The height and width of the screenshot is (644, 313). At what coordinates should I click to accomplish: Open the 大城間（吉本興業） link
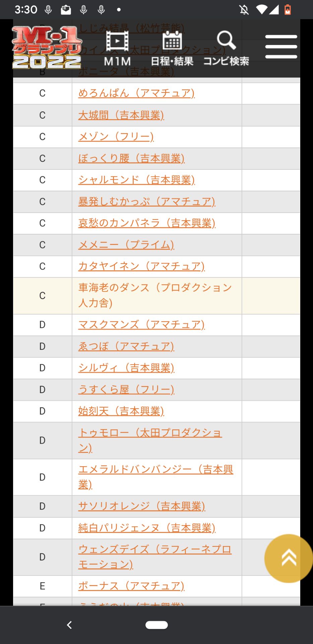pos(121,115)
